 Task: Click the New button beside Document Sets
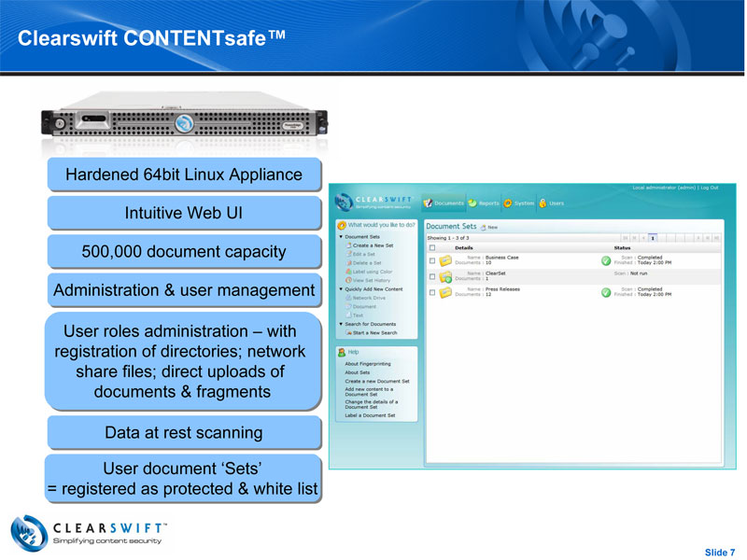488,227
